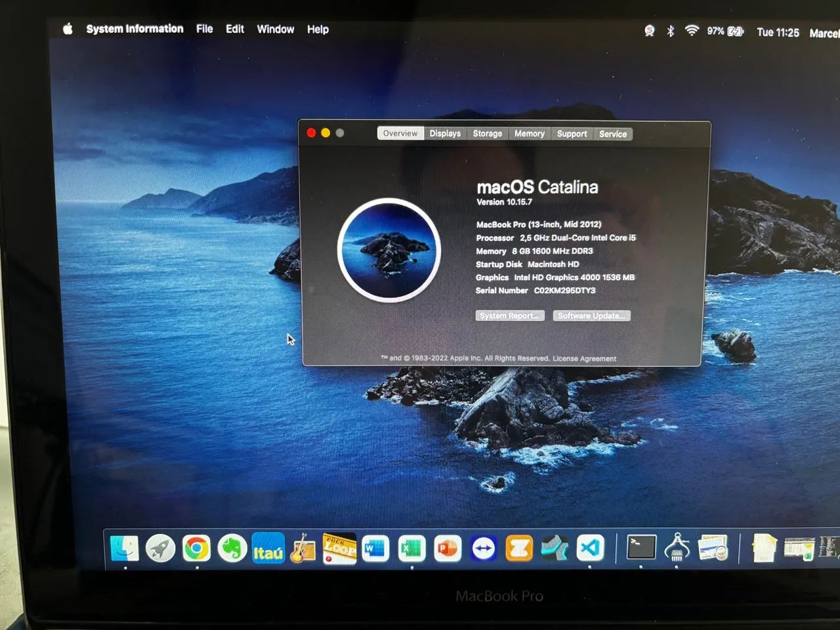Launch Microsoft PowerPoint from the Dock

448,549
